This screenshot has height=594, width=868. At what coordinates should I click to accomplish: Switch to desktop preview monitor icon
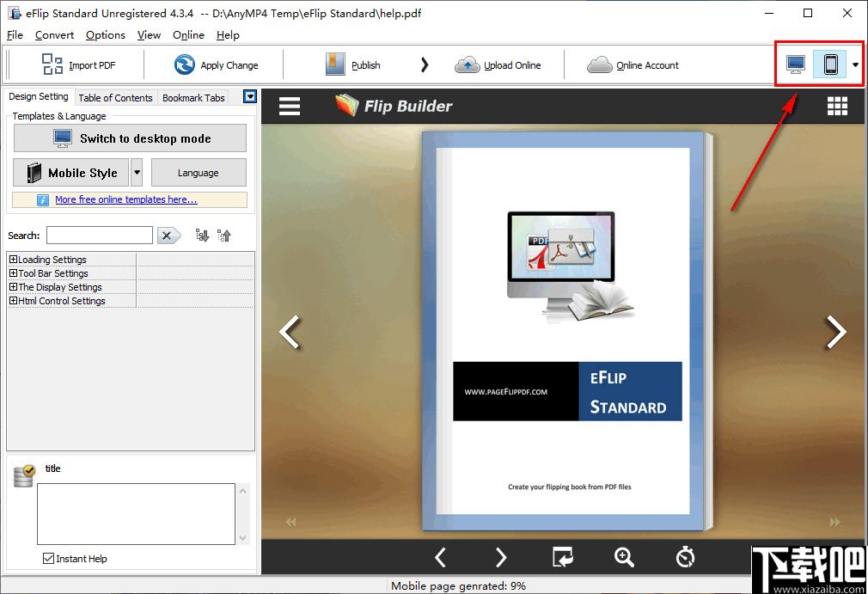point(796,64)
